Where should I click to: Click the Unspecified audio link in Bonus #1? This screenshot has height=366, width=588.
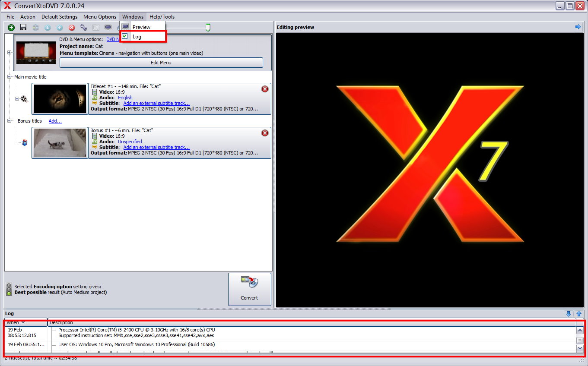[130, 142]
